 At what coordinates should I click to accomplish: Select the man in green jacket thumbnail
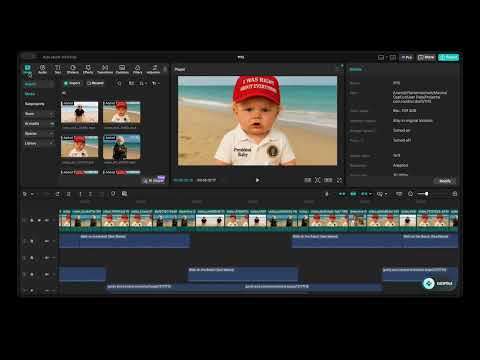click(122, 147)
